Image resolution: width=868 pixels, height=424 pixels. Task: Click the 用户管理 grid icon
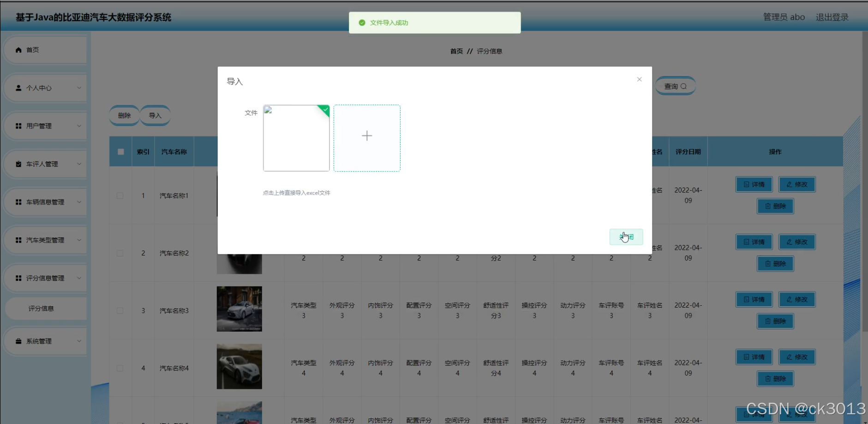[18, 126]
